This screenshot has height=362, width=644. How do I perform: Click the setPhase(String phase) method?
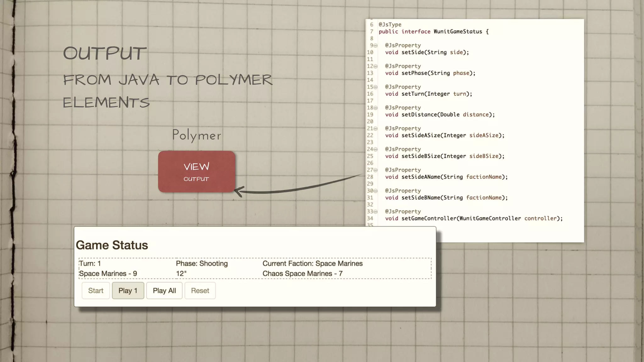[430, 73]
